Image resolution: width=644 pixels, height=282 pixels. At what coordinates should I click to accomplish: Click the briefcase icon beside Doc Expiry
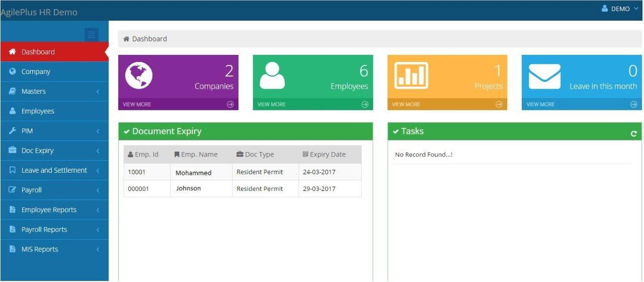[13, 150]
